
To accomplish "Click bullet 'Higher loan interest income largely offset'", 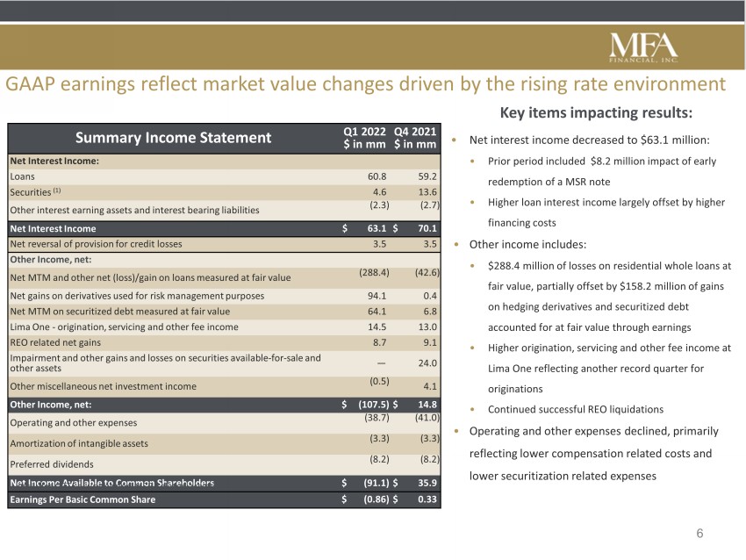I will point(606,212).
